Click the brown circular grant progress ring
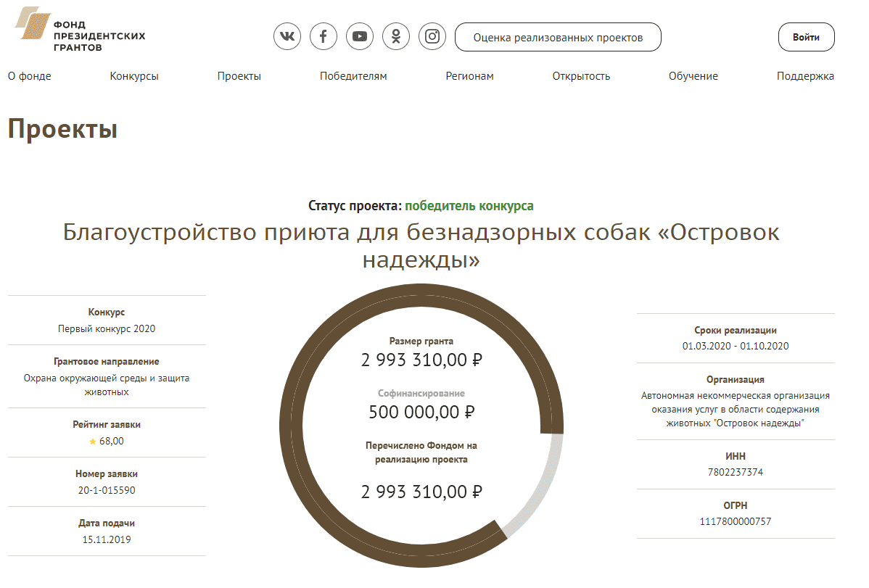 point(292,421)
